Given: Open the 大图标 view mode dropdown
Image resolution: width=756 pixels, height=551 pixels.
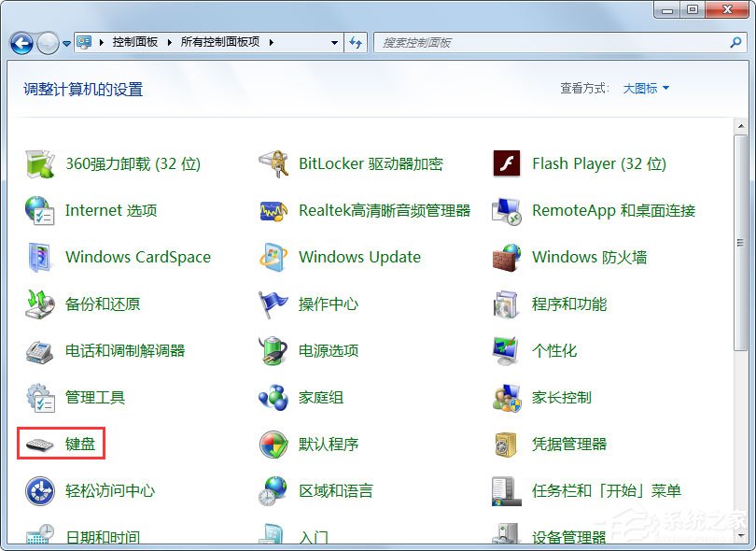Looking at the screenshot, I should 645,88.
